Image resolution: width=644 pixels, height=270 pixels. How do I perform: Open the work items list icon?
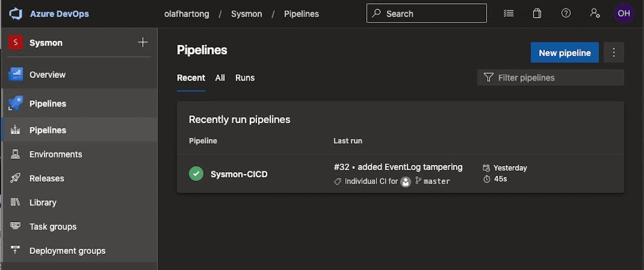click(x=508, y=14)
